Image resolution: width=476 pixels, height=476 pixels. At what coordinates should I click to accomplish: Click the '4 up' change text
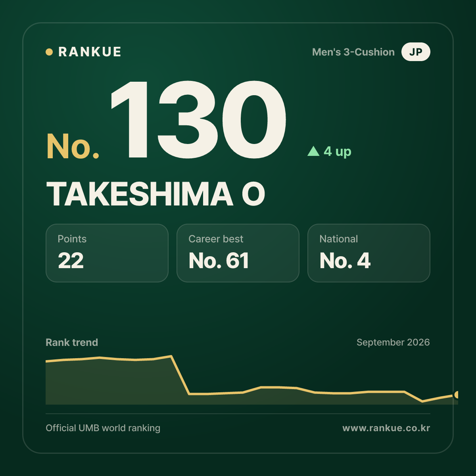338,152
